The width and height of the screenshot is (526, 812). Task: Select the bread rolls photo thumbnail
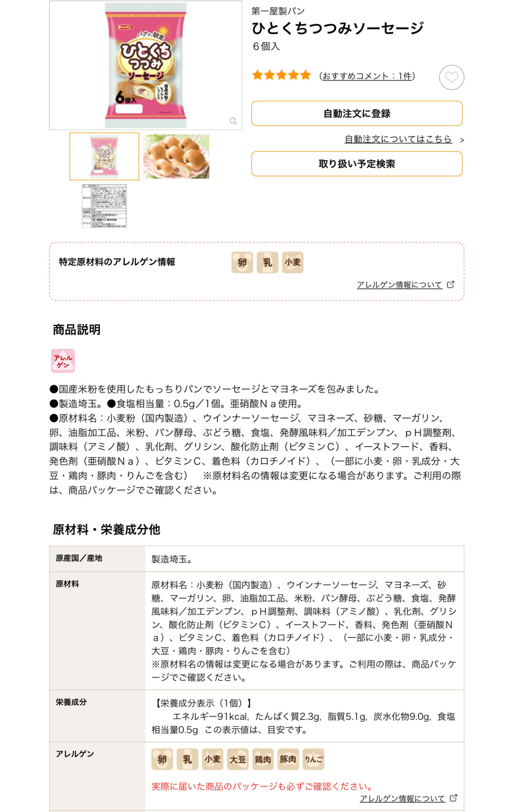click(x=176, y=156)
